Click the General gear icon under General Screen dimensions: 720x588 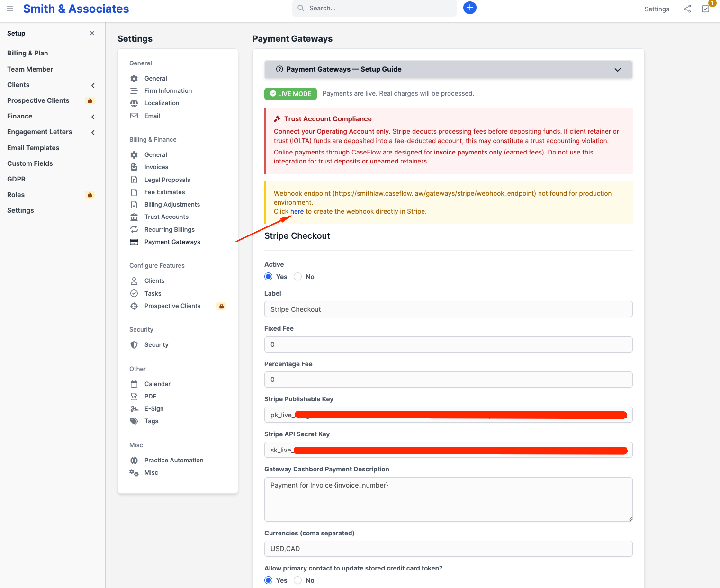(x=134, y=79)
